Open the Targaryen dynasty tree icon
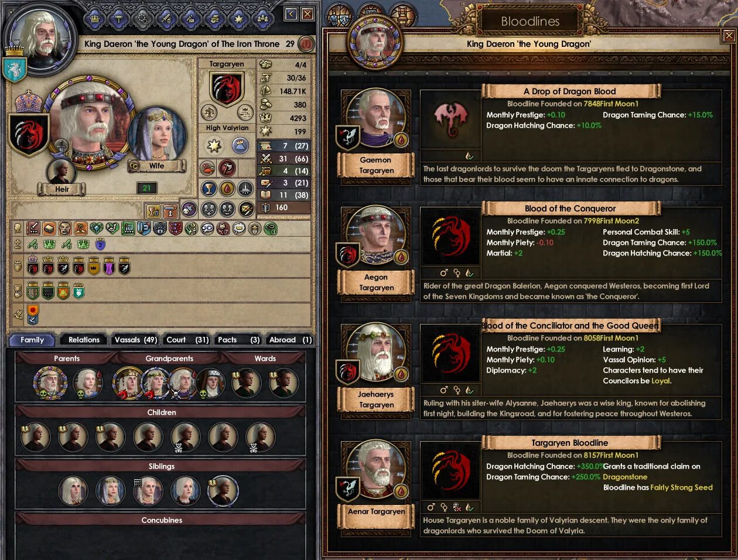 pyautogui.click(x=209, y=111)
